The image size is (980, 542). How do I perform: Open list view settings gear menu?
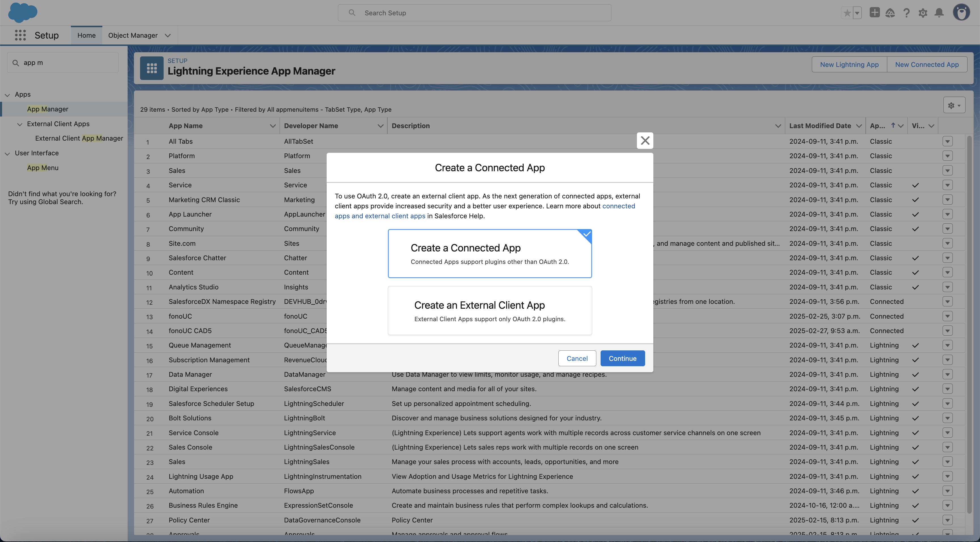(x=954, y=105)
